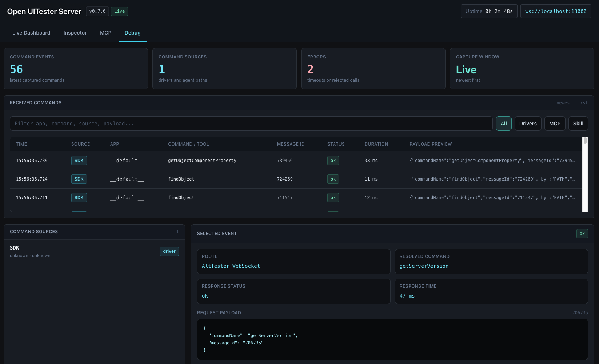Click ok status for message 724269

pos(333,179)
